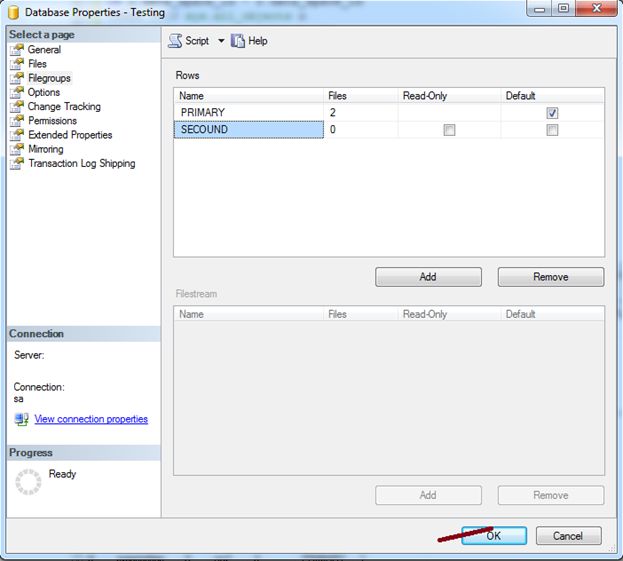
Task: Open the Options page
Action: pos(44,92)
